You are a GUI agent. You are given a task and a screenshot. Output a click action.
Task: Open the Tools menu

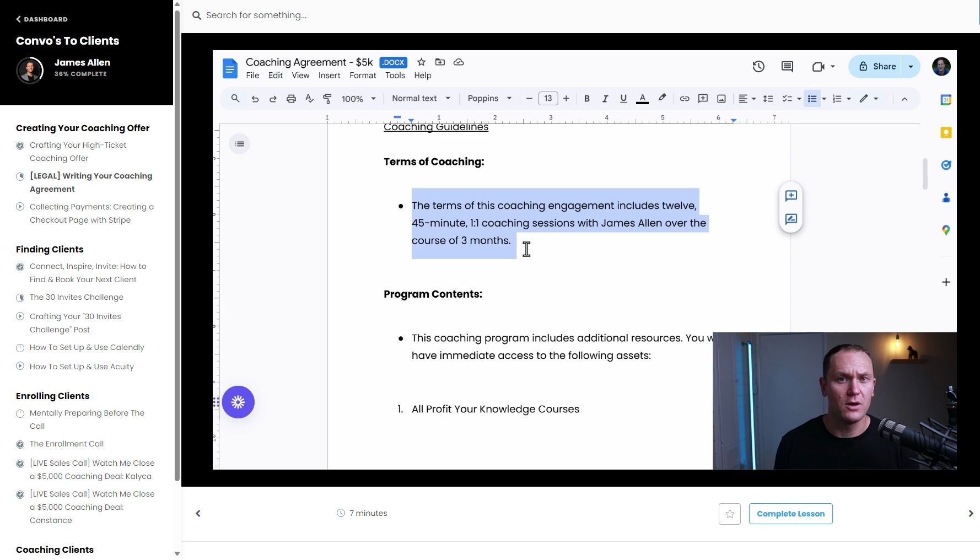tap(395, 76)
